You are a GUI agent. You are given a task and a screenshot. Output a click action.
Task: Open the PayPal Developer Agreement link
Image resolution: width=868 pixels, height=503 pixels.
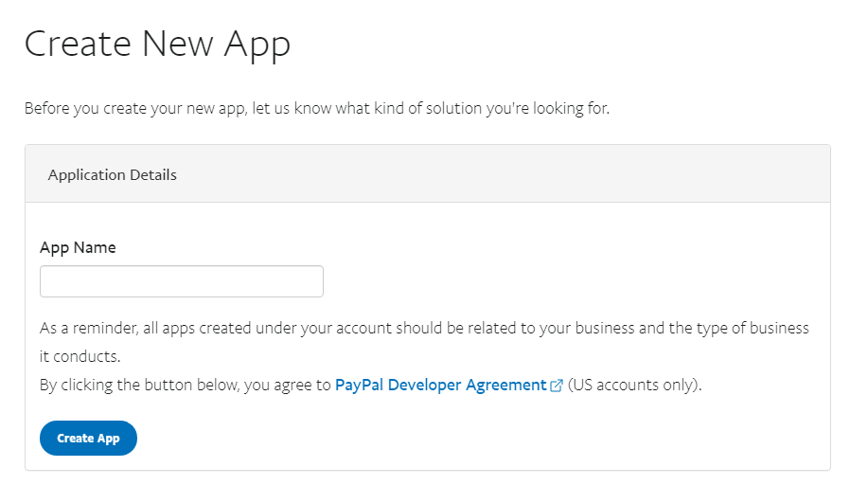pyautogui.click(x=440, y=386)
